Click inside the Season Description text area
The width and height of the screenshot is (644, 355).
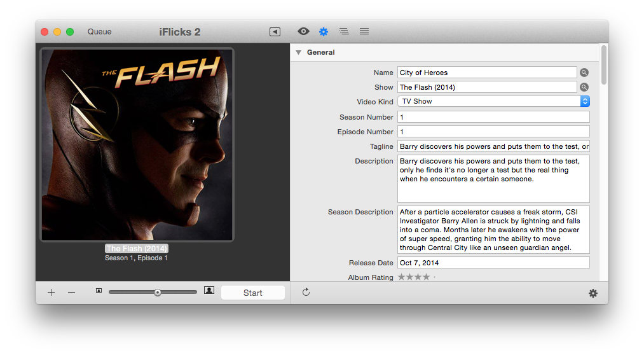point(494,230)
